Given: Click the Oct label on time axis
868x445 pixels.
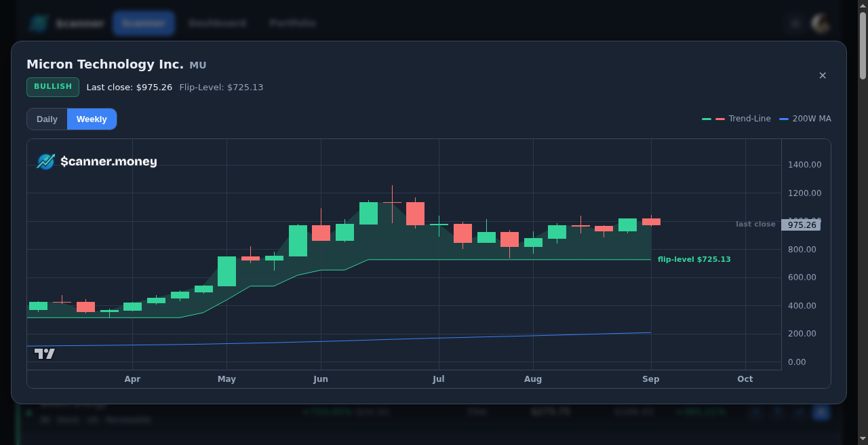Looking at the screenshot, I should pyautogui.click(x=745, y=379).
